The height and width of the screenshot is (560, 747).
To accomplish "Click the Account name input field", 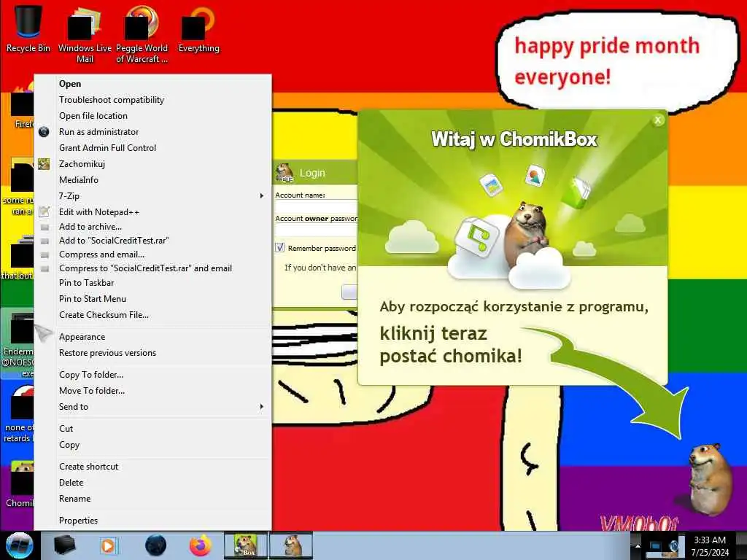I will [316, 206].
